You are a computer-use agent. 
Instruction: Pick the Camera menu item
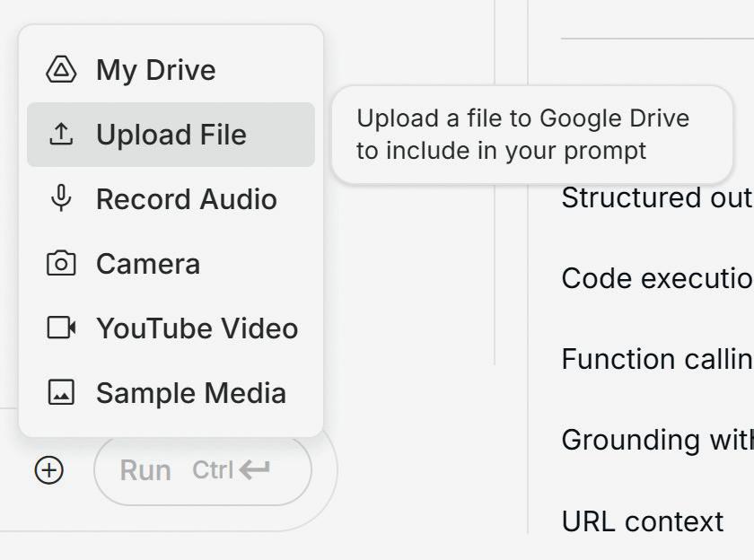(148, 264)
